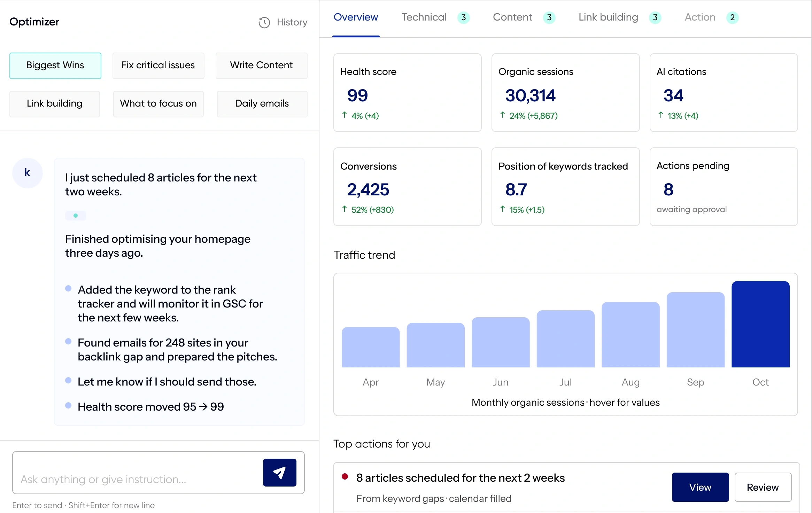
Task: Select the Daily emails chip
Action: [262, 104]
